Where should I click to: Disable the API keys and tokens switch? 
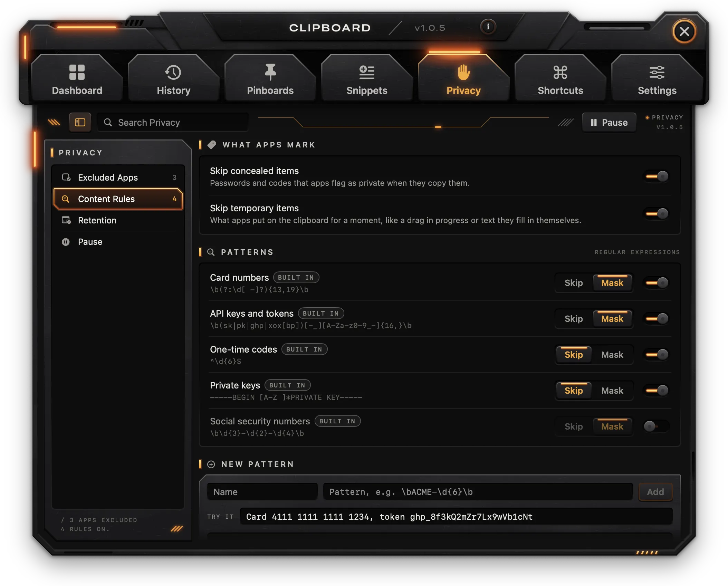[657, 319]
